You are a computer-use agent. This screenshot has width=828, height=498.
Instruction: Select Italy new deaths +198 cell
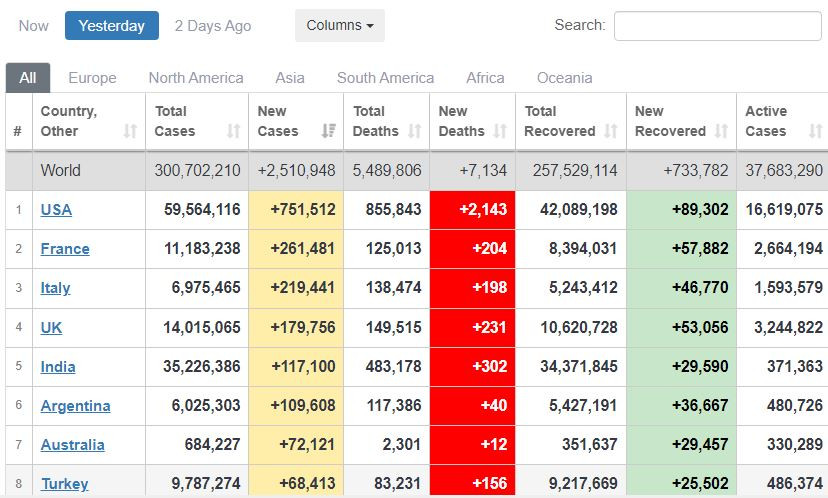pos(473,288)
